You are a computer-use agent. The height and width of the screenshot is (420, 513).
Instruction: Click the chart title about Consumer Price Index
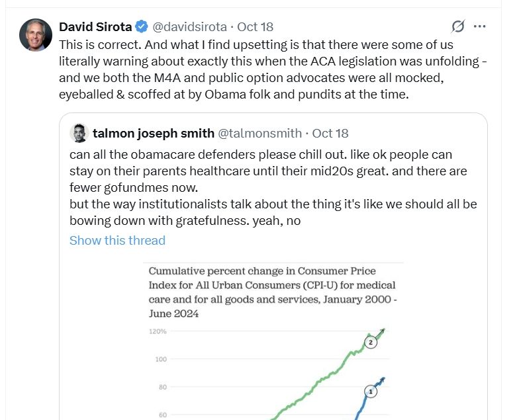[x=271, y=292]
